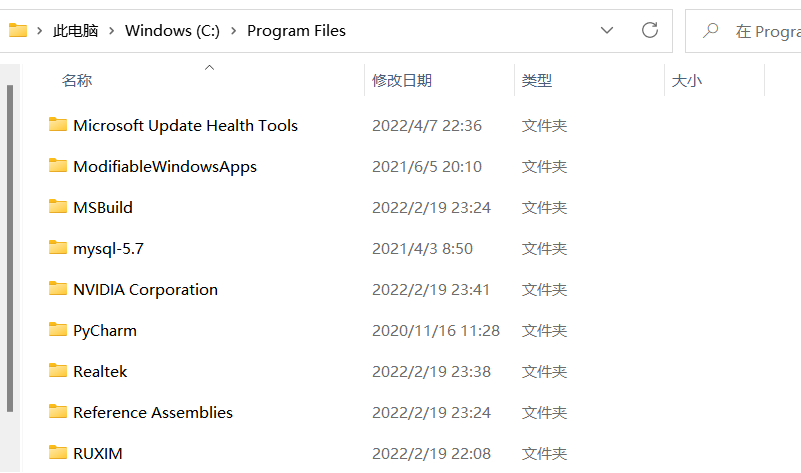Expand chevron after Windows (C:) breadcrumb

(233, 31)
